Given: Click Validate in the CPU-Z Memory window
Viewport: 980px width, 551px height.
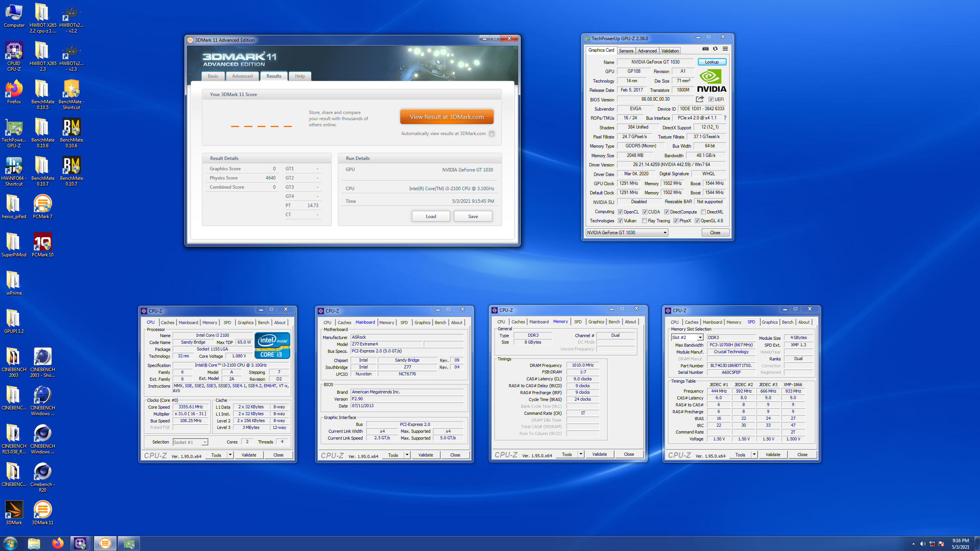Looking at the screenshot, I should [599, 454].
